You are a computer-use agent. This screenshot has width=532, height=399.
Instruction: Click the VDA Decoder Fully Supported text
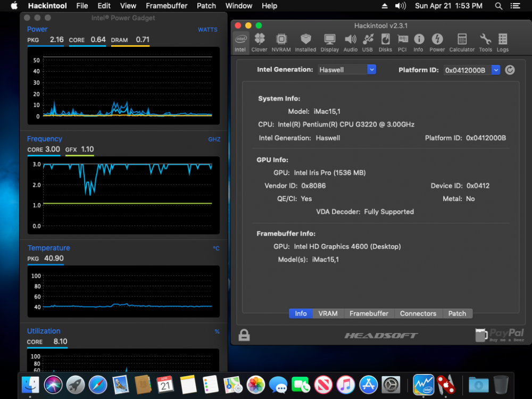click(x=365, y=212)
